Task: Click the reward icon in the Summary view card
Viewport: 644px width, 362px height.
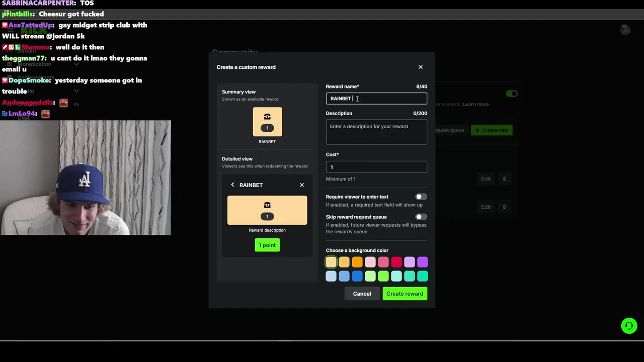Action: (x=267, y=117)
